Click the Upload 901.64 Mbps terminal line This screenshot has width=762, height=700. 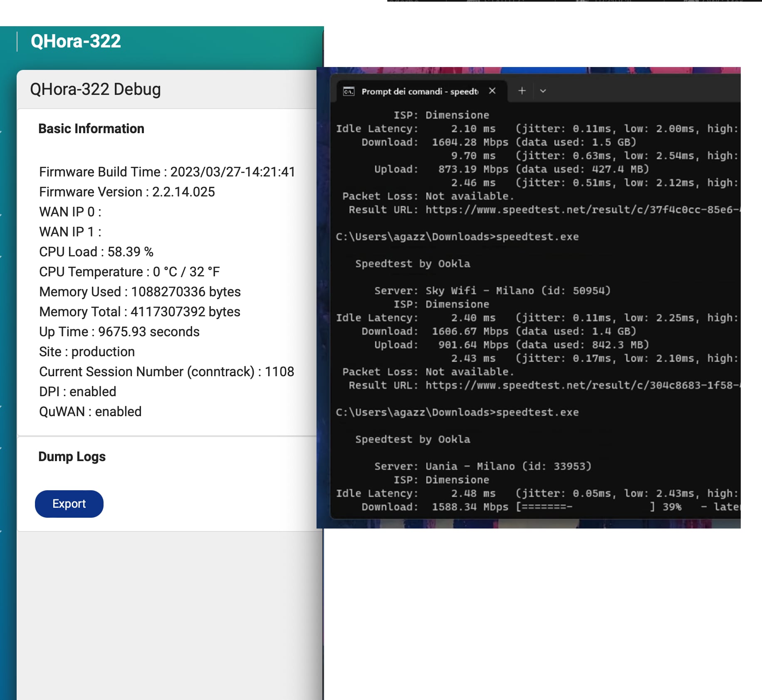tap(512, 345)
